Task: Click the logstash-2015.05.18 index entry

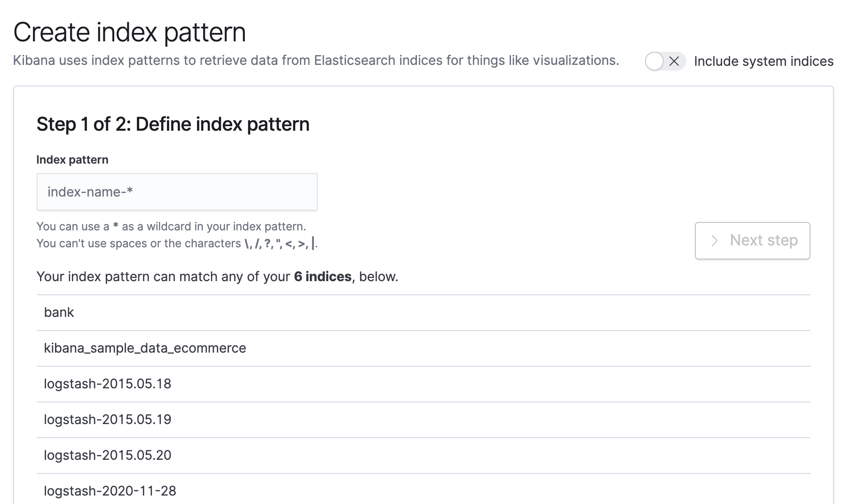Action: [x=108, y=384]
